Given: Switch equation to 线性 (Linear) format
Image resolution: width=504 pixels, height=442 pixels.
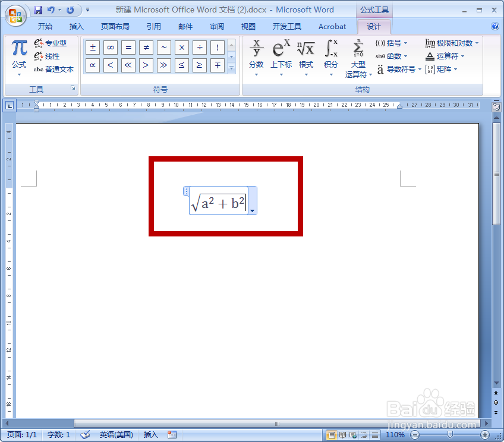Looking at the screenshot, I should click(49, 56).
